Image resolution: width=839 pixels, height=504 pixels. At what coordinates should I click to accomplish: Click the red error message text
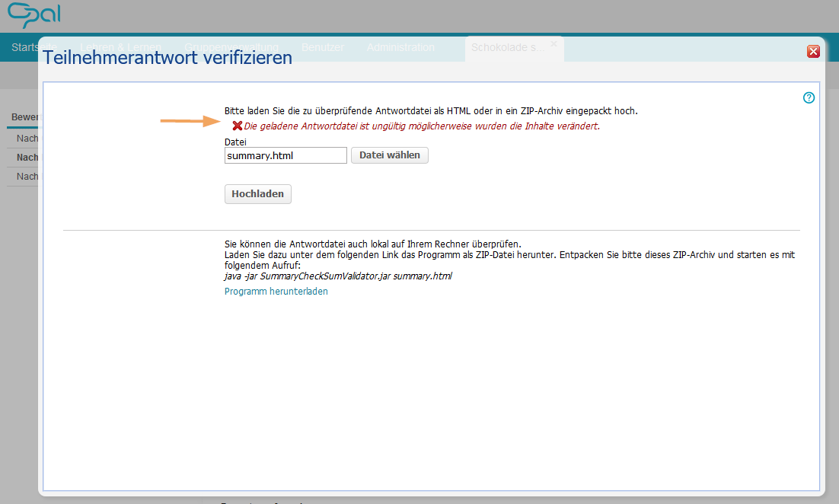[x=422, y=126]
